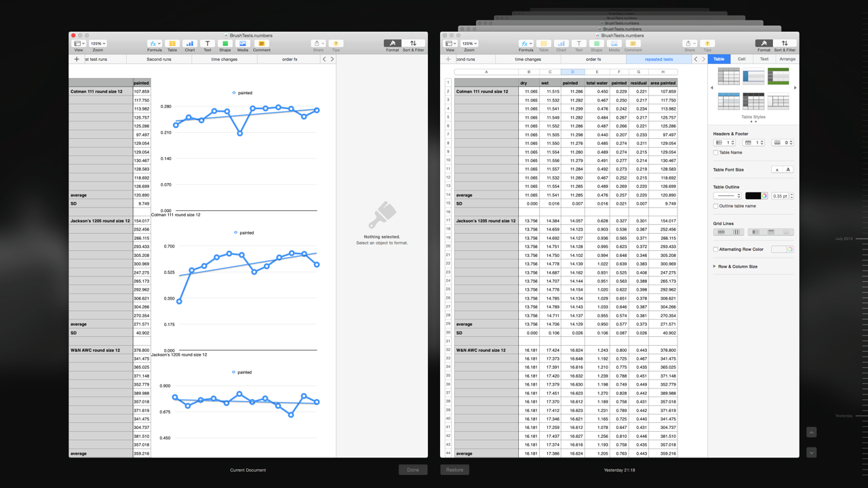Select the Second runs sheet tab
Viewport: 868px width, 488px height.
[159, 59]
